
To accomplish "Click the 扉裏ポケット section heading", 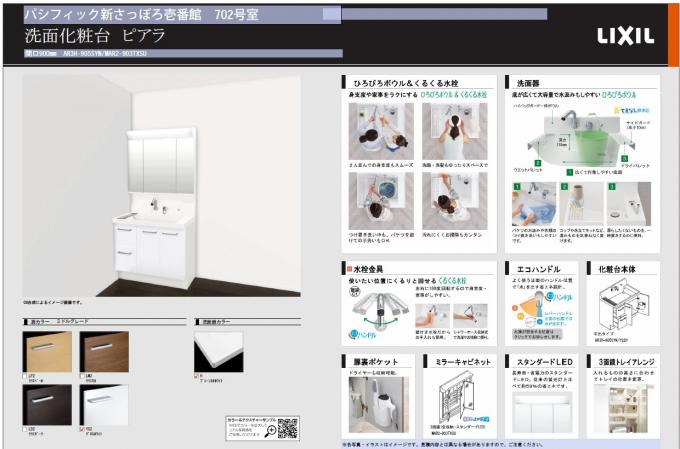I will coord(376,362).
